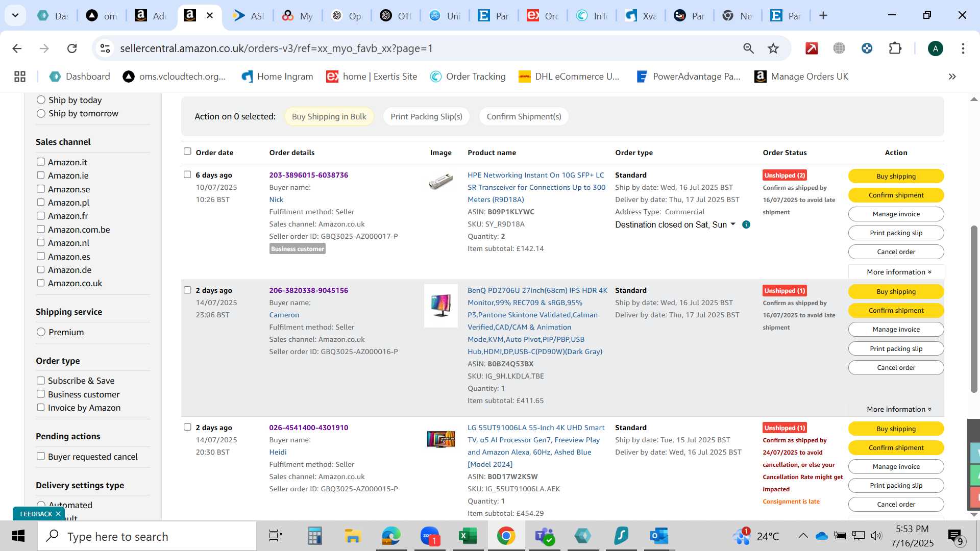Open the LG TV product thumbnail
This screenshot has height=551, width=980.
pyautogui.click(x=441, y=439)
